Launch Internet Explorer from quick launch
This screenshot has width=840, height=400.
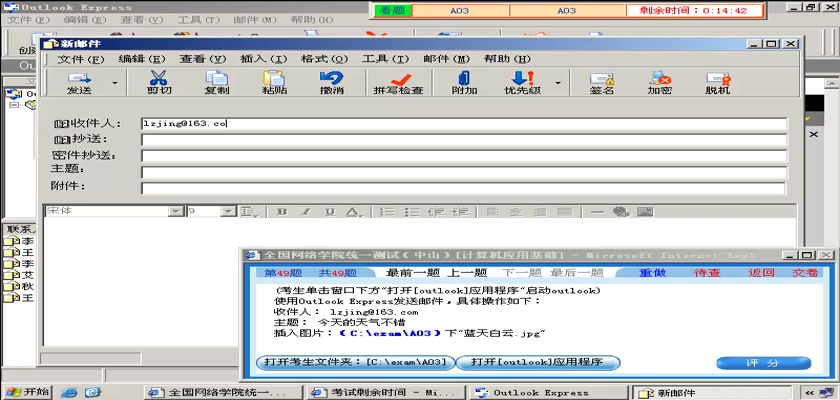[69, 392]
